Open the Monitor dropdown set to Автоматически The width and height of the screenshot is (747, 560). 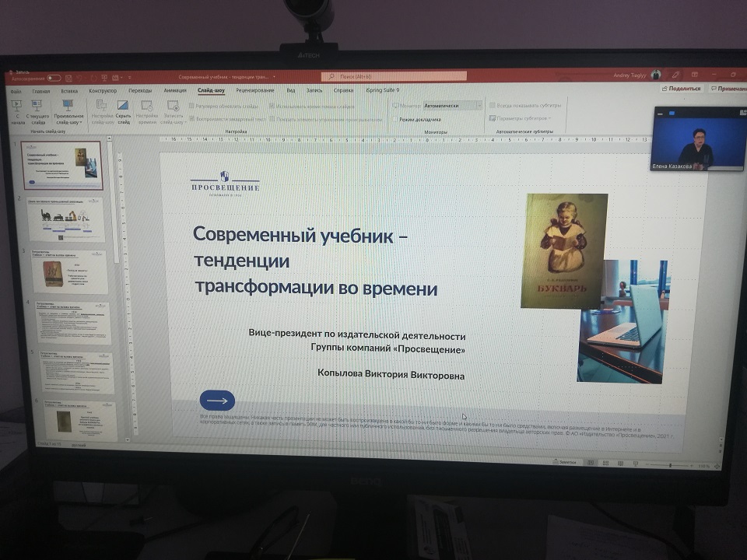coord(452,105)
